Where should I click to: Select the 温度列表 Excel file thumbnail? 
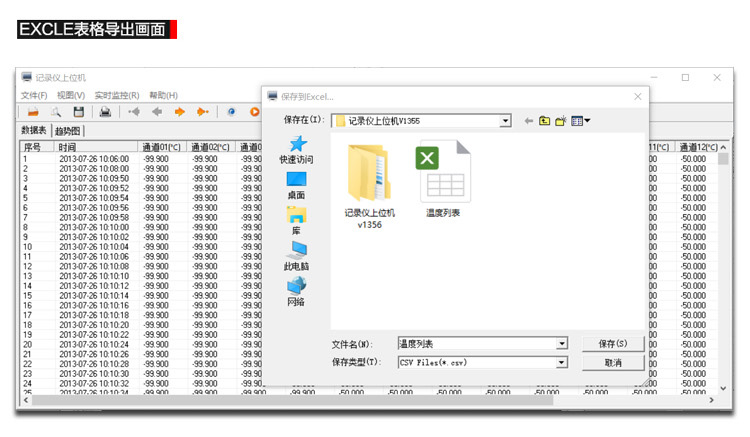tap(443, 180)
